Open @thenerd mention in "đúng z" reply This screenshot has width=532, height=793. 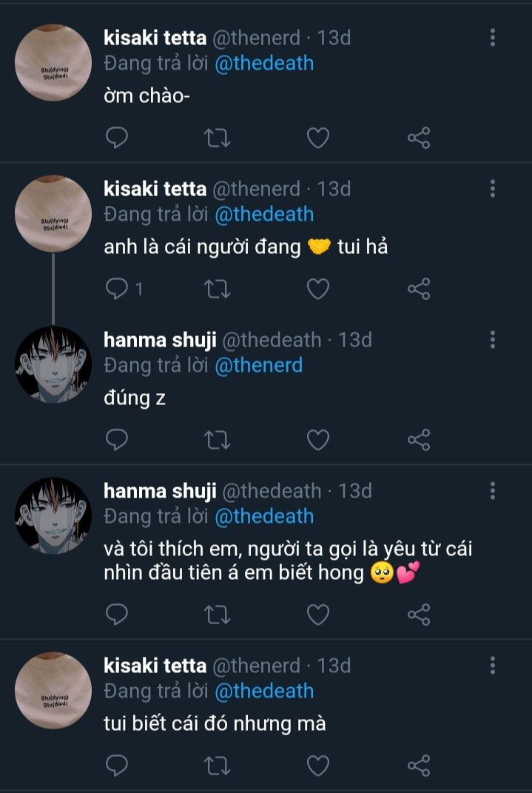point(258,365)
